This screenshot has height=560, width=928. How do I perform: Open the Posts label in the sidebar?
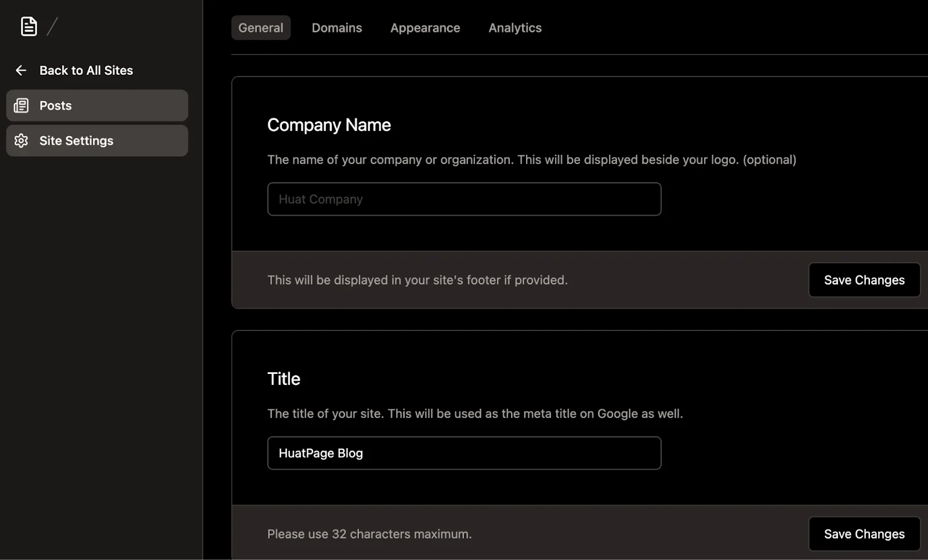(x=56, y=106)
